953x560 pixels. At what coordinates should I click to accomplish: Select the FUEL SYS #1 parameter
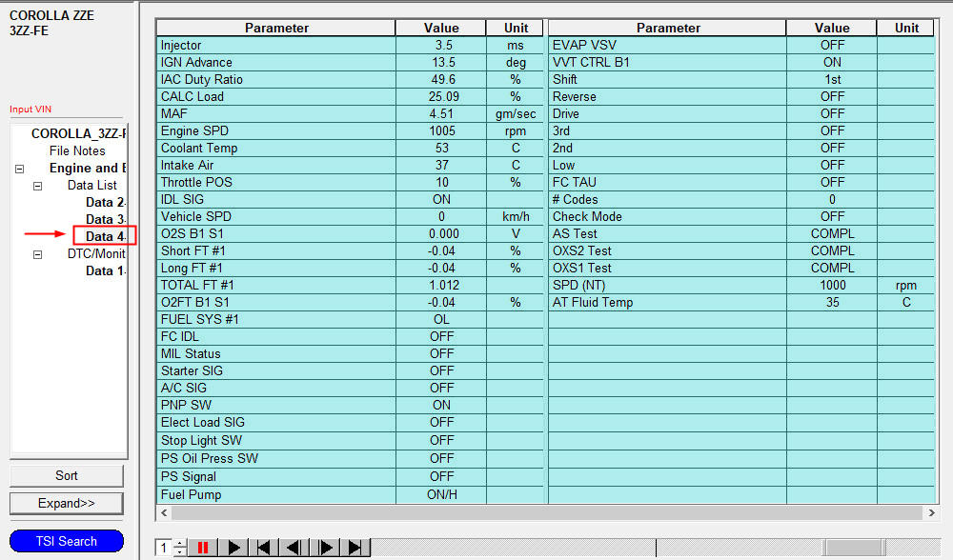tap(276, 319)
